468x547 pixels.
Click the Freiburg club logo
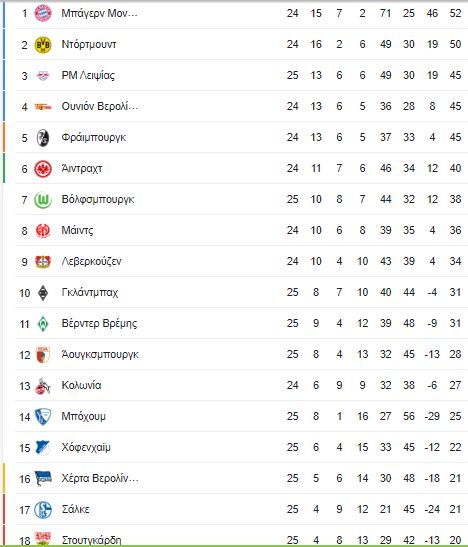(x=43, y=138)
